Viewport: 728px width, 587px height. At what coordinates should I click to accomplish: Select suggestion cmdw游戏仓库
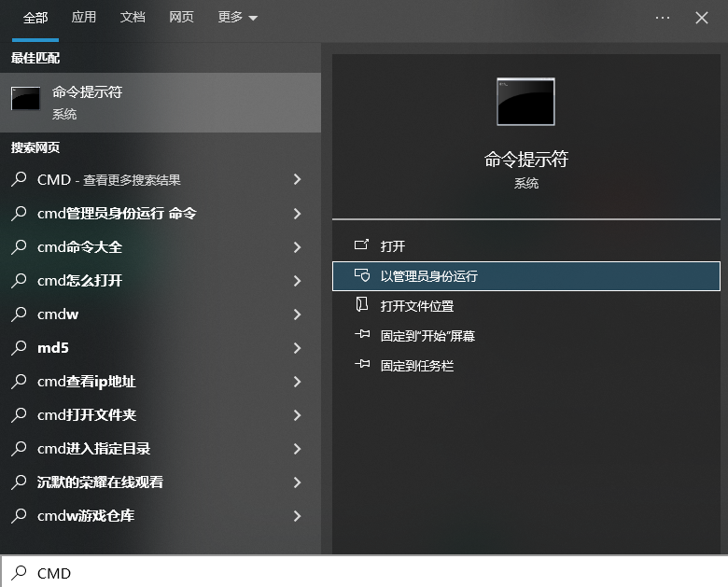(x=161, y=516)
